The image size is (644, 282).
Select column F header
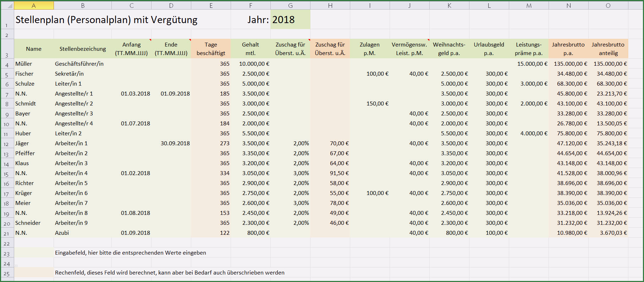tap(251, 5)
